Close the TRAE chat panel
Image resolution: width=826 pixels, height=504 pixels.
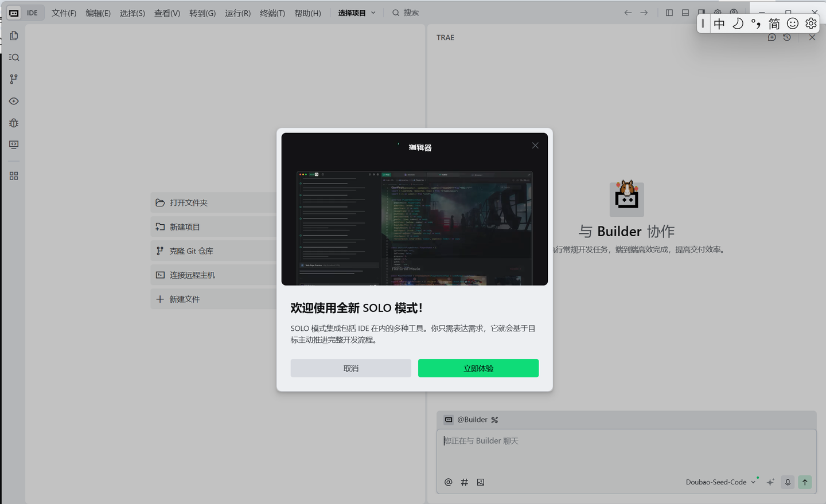(x=812, y=37)
